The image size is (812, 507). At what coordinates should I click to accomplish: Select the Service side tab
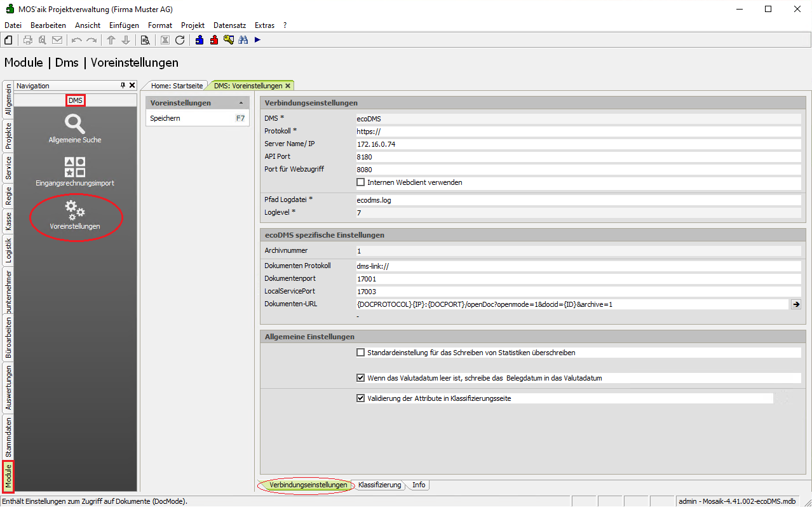(x=8, y=168)
